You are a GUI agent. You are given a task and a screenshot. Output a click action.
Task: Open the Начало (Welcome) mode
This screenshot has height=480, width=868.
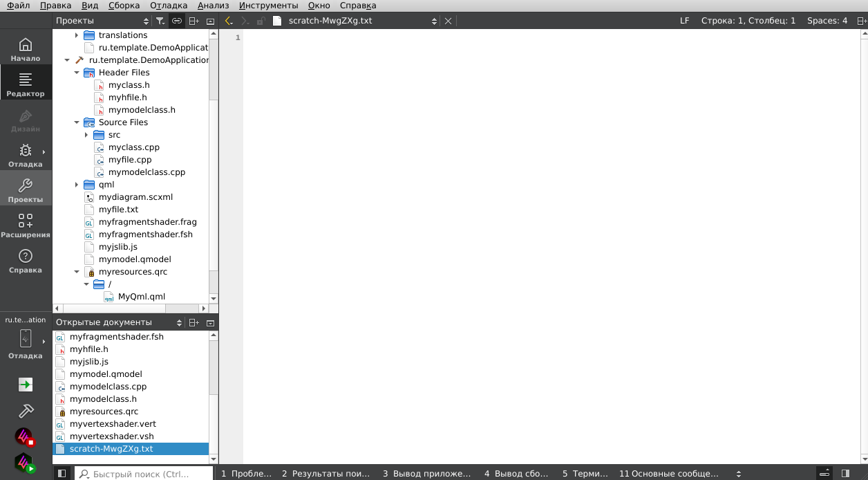[26, 49]
